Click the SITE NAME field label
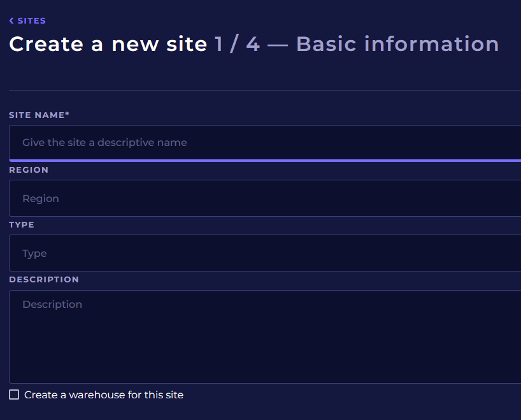 coord(36,115)
